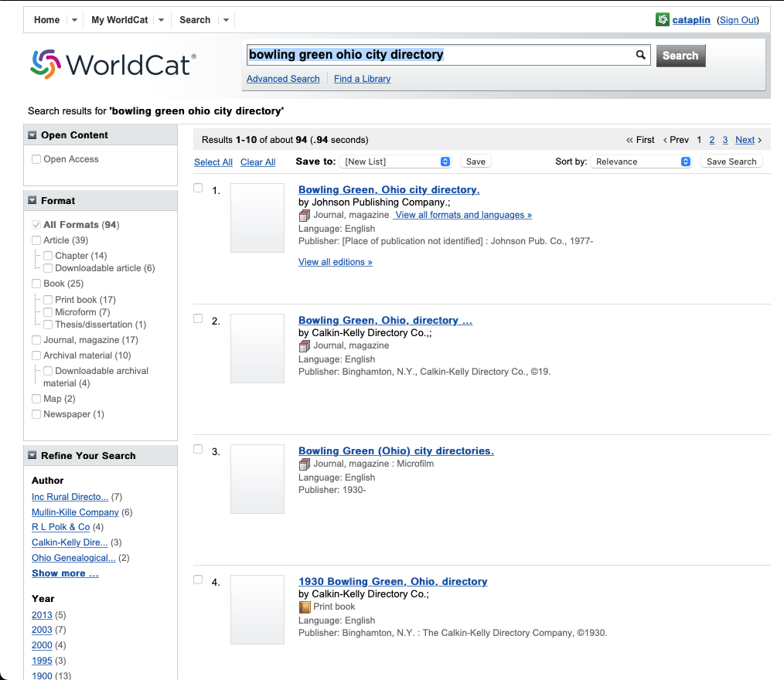Collapse the Open Content panel arrow
Viewport: 784px width, 680px height.
[32, 135]
